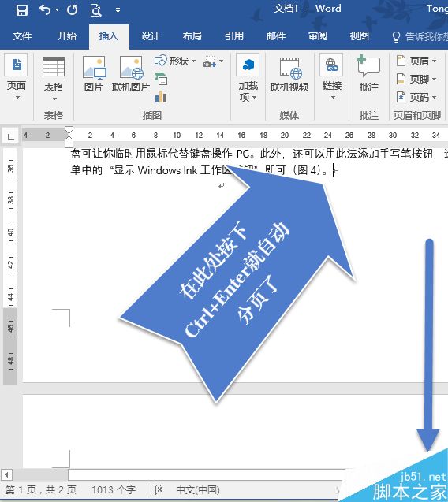The height and width of the screenshot is (502, 448).
Task: Insert online pictures with 联机图片
Action: point(131,73)
